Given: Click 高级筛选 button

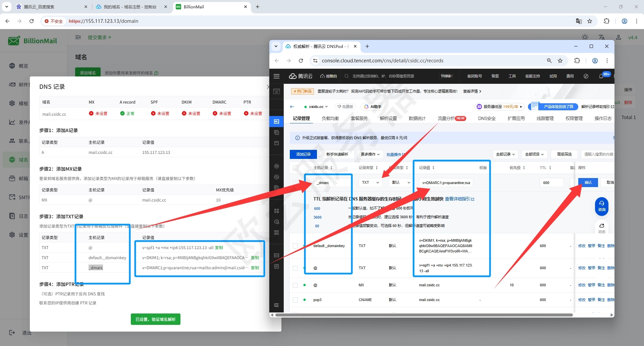Looking at the screenshot, I should click(x=564, y=154).
